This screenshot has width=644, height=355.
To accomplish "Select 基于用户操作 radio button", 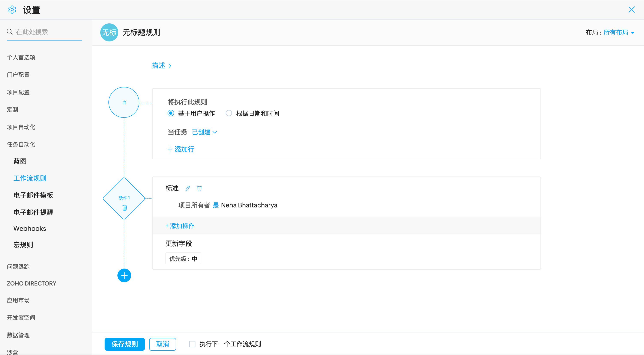I will [x=171, y=113].
